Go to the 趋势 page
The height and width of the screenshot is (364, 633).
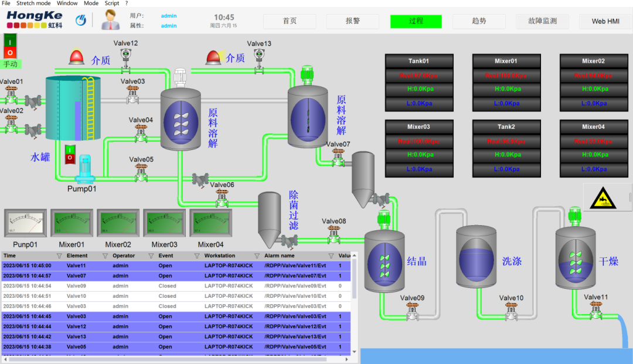click(x=479, y=21)
